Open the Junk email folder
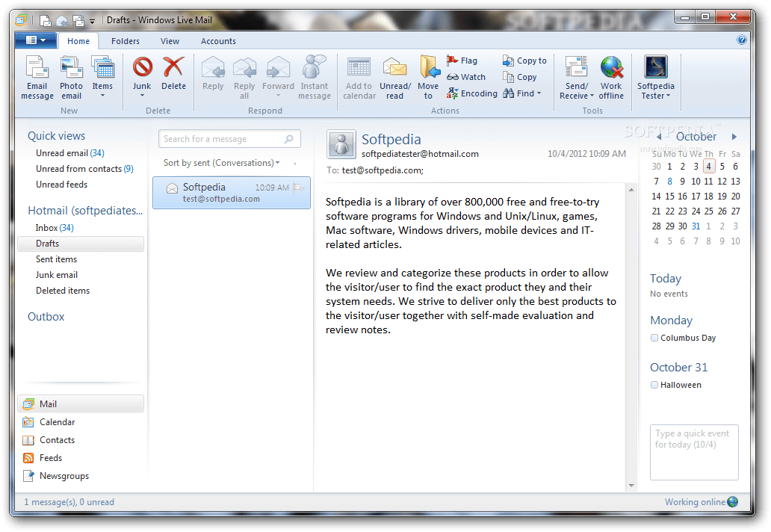The width and height of the screenshot is (771, 532). (57, 275)
